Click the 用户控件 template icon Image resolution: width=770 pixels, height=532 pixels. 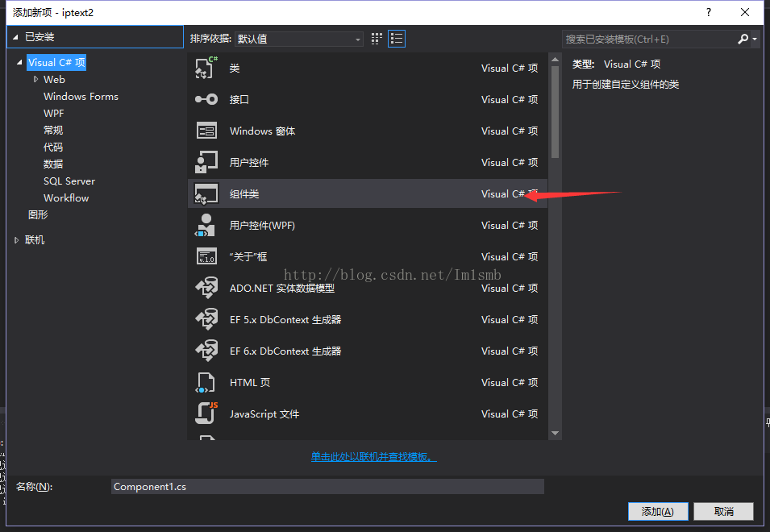pyautogui.click(x=206, y=162)
